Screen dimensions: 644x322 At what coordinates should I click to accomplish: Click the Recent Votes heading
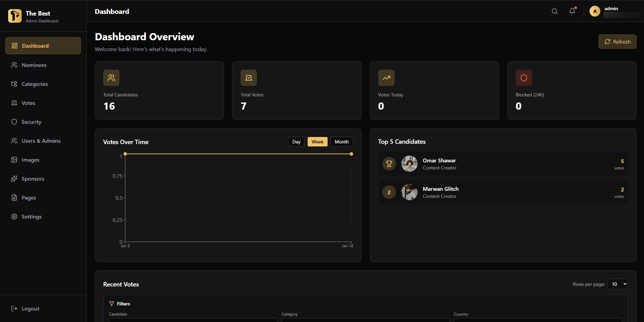121,284
